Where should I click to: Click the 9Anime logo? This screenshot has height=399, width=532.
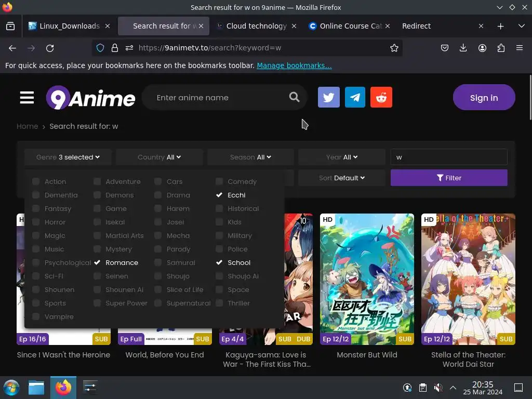pos(90,98)
